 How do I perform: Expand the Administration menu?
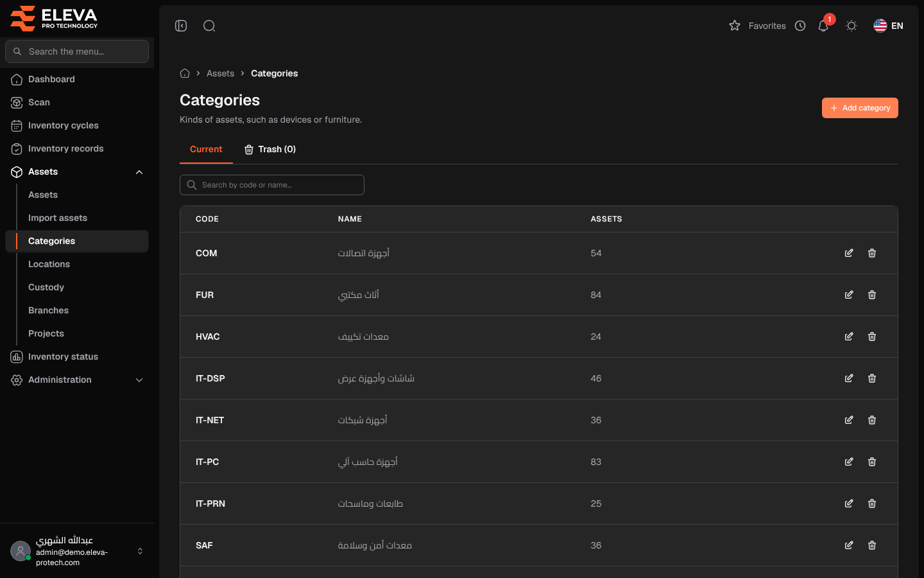click(x=77, y=380)
